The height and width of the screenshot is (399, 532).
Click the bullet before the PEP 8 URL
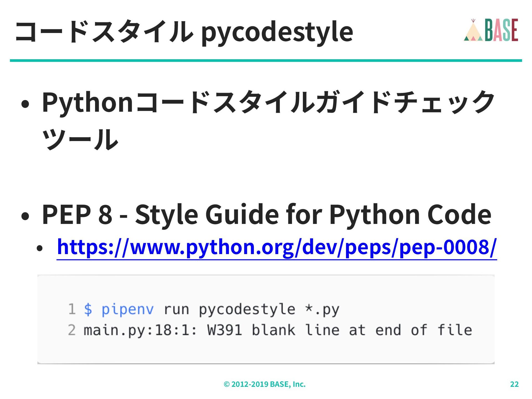point(40,248)
